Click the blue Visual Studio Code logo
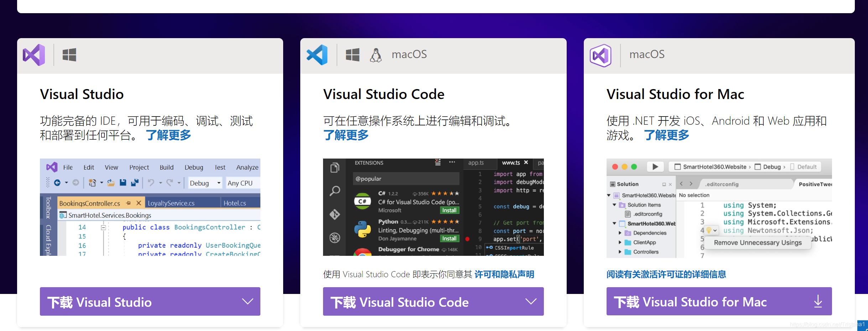The width and height of the screenshot is (868, 331). click(x=317, y=55)
